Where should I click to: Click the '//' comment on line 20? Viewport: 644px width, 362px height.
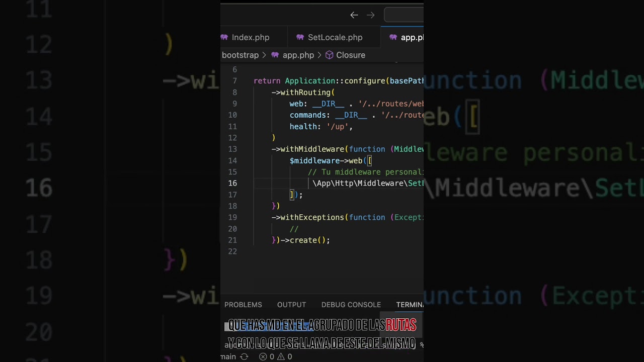294,229
